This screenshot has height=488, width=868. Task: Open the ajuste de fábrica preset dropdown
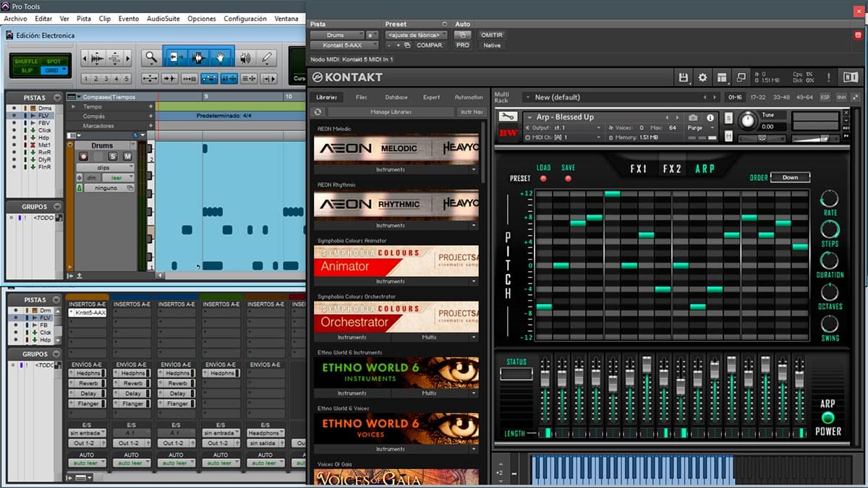417,35
